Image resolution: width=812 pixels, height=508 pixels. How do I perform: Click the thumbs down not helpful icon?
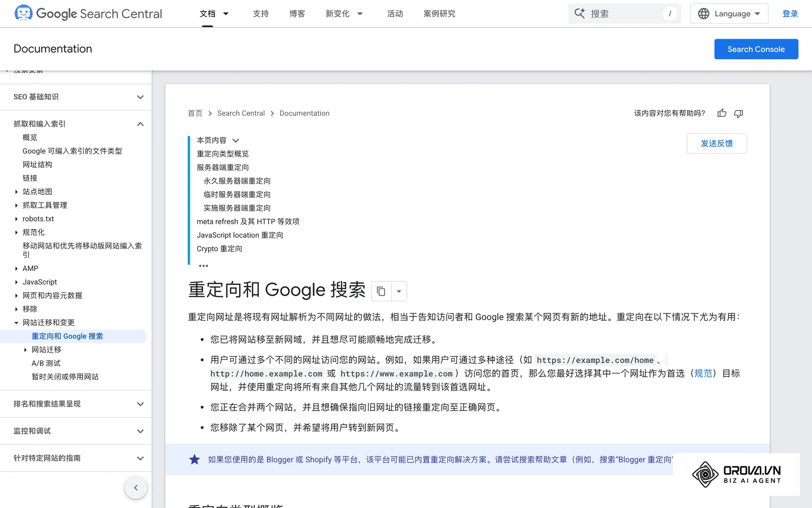(739, 113)
